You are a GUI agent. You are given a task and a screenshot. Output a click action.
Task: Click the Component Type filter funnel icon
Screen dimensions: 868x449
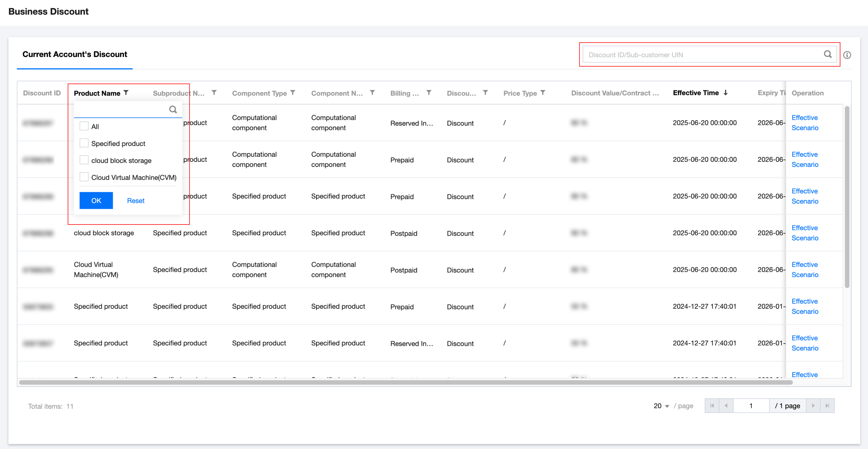pyautogui.click(x=293, y=93)
